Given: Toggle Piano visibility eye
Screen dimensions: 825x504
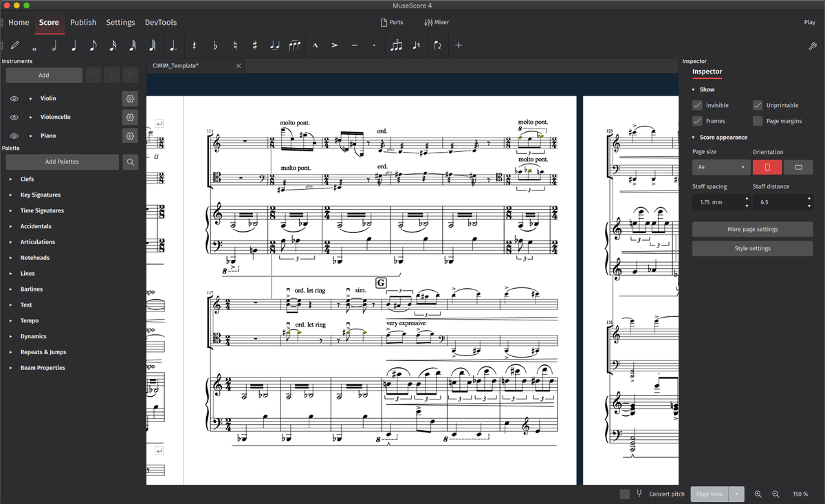Looking at the screenshot, I should (x=14, y=135).
